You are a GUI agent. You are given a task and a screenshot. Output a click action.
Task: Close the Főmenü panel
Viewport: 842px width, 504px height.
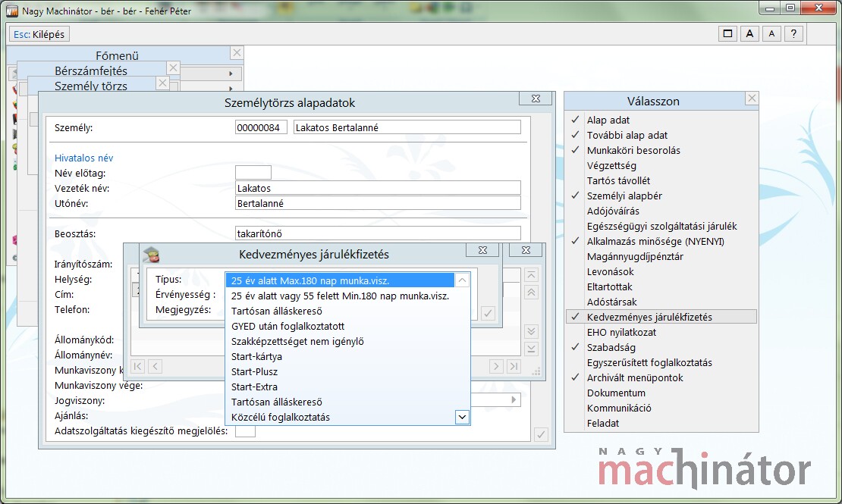[237, 52]
